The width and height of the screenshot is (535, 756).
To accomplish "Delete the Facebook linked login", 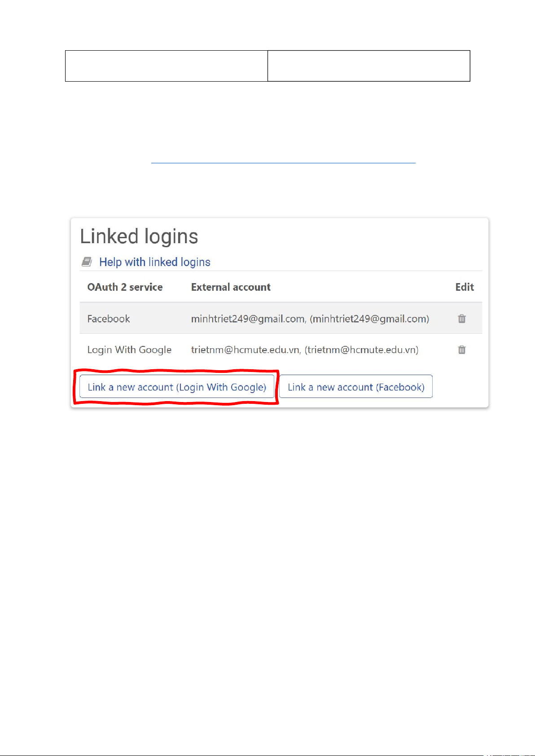I will click(x=461, y=319).
